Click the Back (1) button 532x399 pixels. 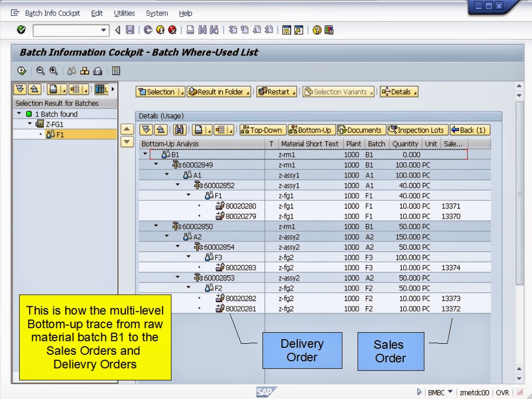(x=469, y=130)
